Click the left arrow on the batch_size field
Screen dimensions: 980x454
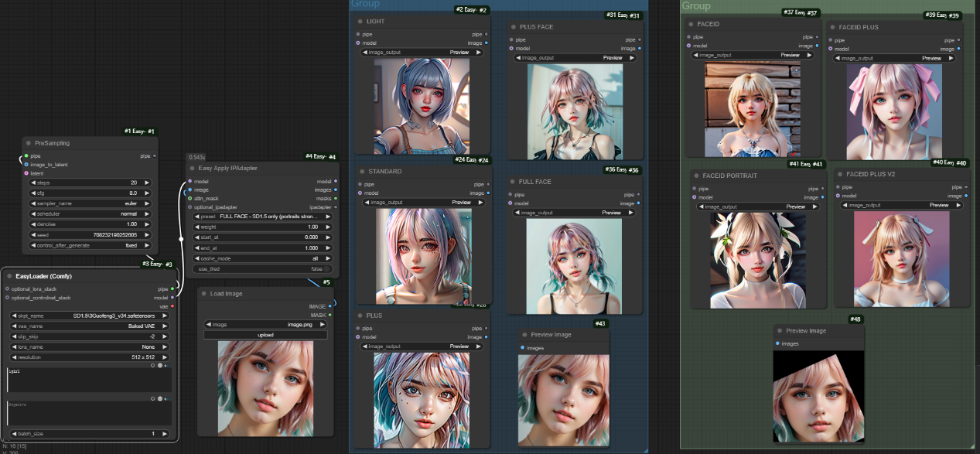[15, 434]
